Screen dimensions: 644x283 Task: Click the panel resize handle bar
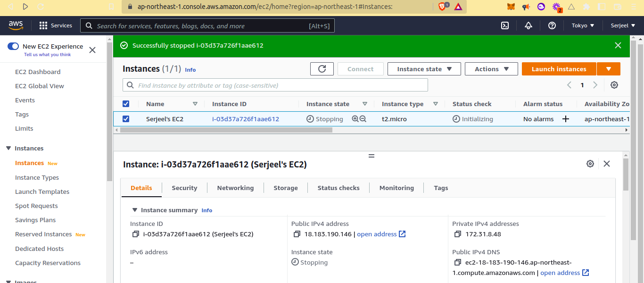372,156
